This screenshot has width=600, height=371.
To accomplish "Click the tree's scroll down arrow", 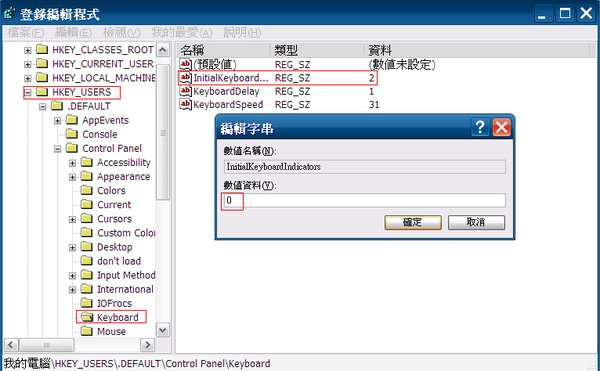I will coord(163,330).
